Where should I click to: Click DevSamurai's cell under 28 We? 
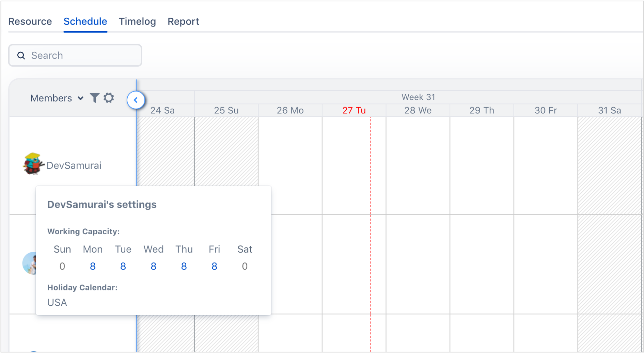tap(418, 165)
